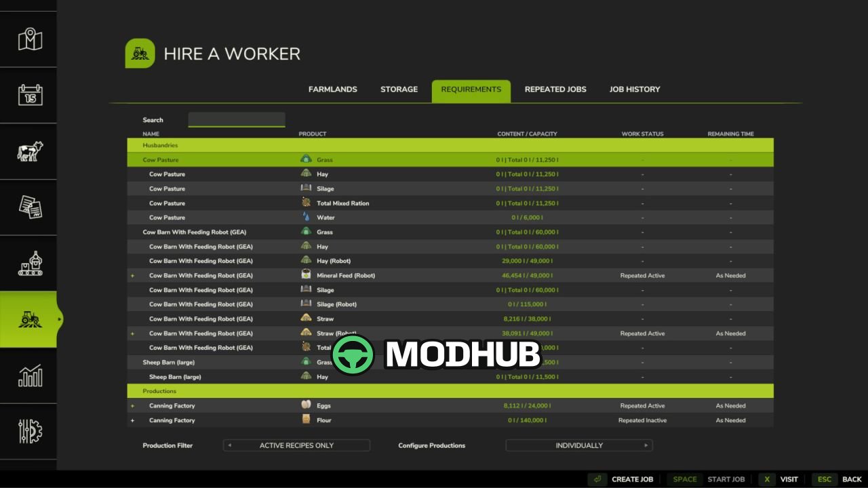Screen dimensions: 868x488
Task: Select Cow Barn Silage (Robot) row name
Action: (x=201, y=304)
